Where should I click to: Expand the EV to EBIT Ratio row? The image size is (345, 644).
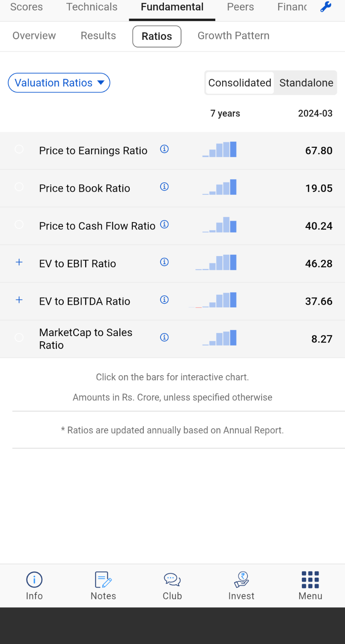(19, 262)
